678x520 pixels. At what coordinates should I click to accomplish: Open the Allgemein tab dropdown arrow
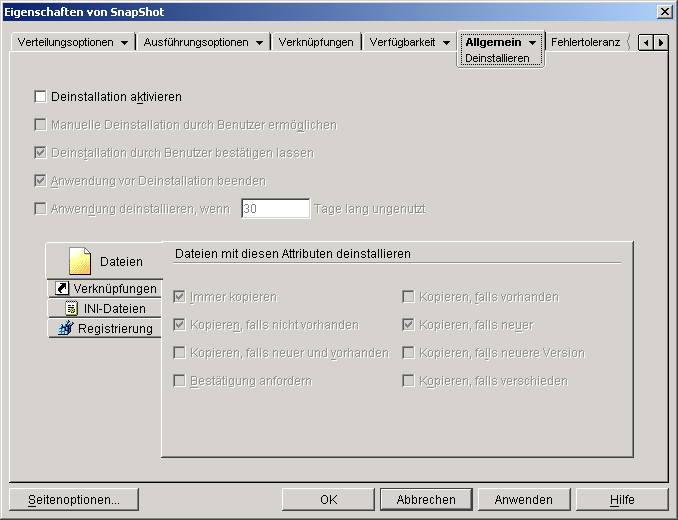pyautogui.click(x=533, y=43)
